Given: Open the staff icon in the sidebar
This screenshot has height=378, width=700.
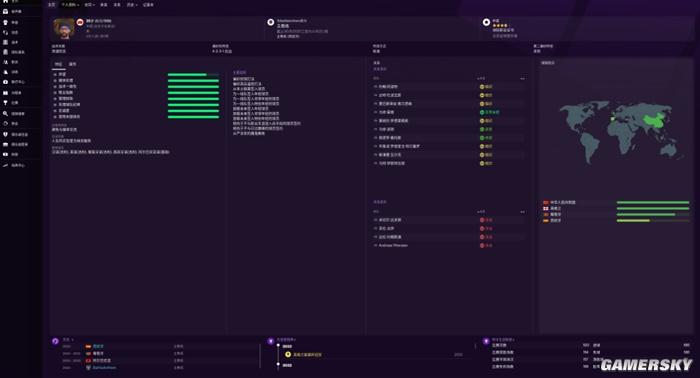Looking at the screenshot, I should pos(5,62).
